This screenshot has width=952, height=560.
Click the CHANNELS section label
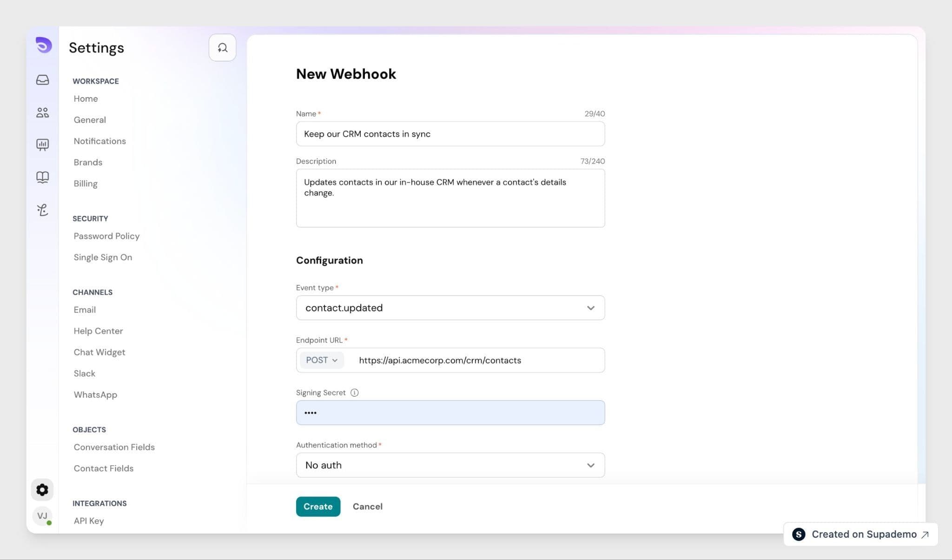(93, 292)
